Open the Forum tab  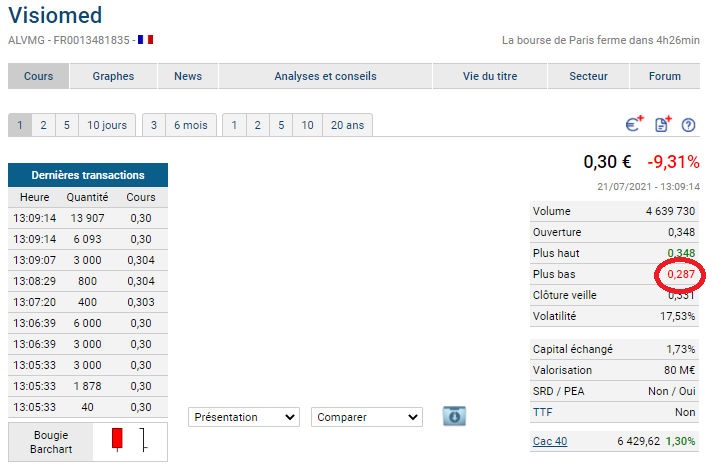click(x=665, y=76)
